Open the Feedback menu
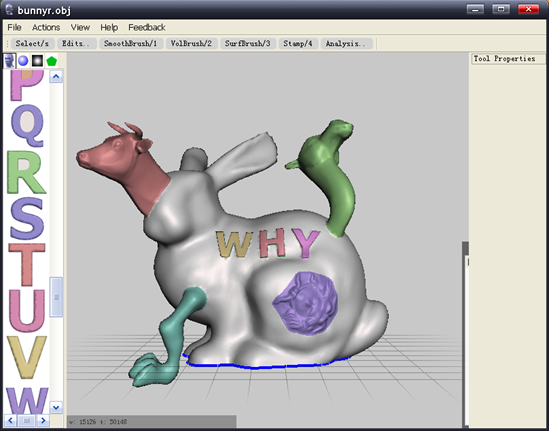 point(147,27)
